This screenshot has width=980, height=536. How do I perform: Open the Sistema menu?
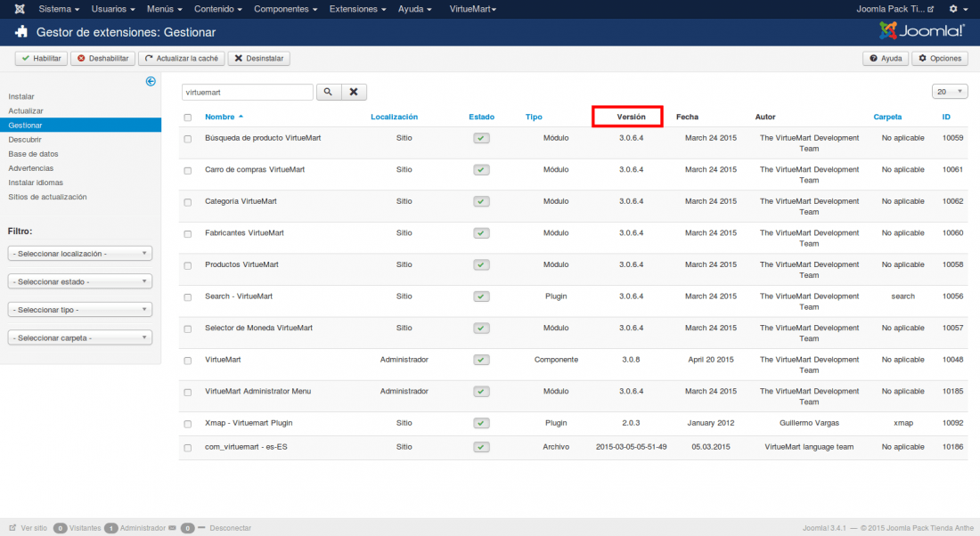[x=59, y=9]
